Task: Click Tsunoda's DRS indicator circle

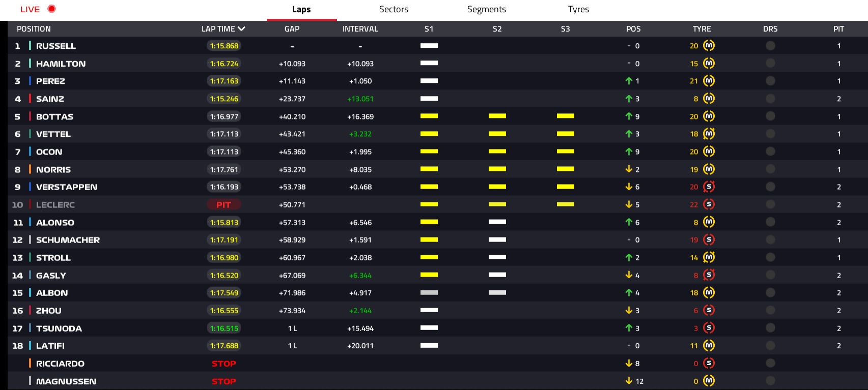Action: point(770,328)
